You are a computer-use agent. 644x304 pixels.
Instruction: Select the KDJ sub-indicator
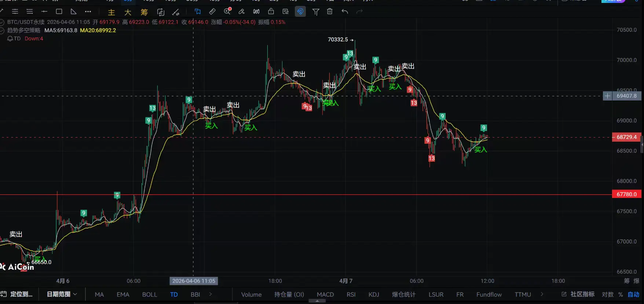[x=374, y=294]
